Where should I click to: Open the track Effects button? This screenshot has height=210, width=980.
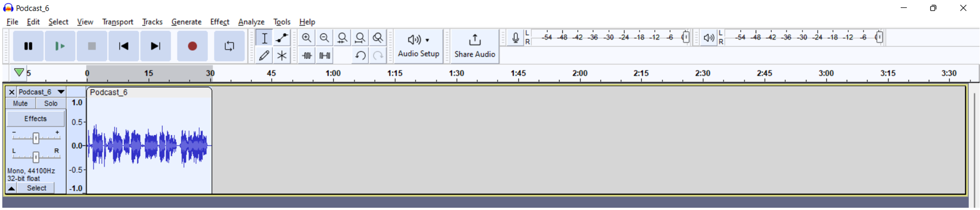click(x=35, y=119)
